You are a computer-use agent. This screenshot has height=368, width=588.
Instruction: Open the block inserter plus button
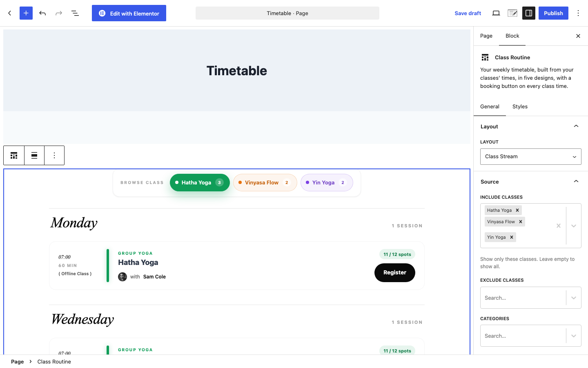[26, 13]
